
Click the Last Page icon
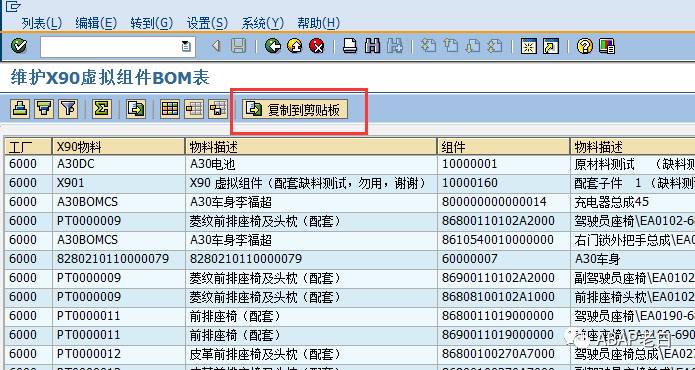pos(495,46)
